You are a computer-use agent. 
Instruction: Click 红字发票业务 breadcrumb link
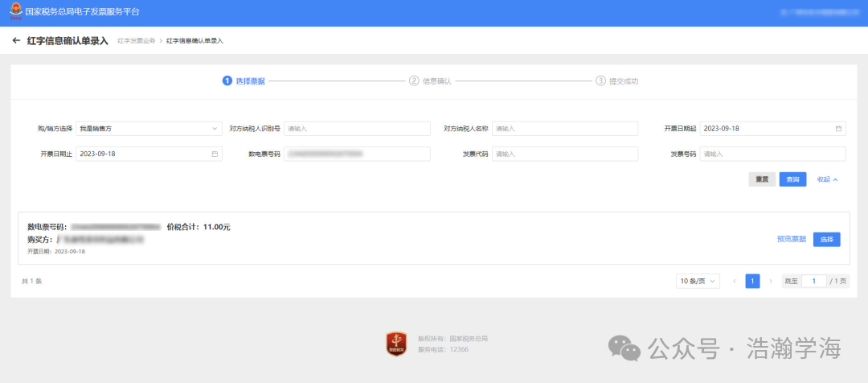point(136,40)
